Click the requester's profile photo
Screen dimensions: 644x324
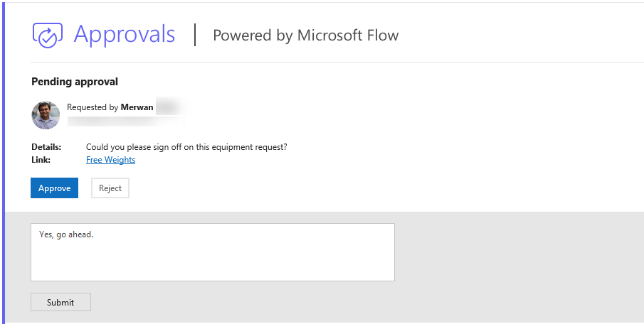(46, 114)
